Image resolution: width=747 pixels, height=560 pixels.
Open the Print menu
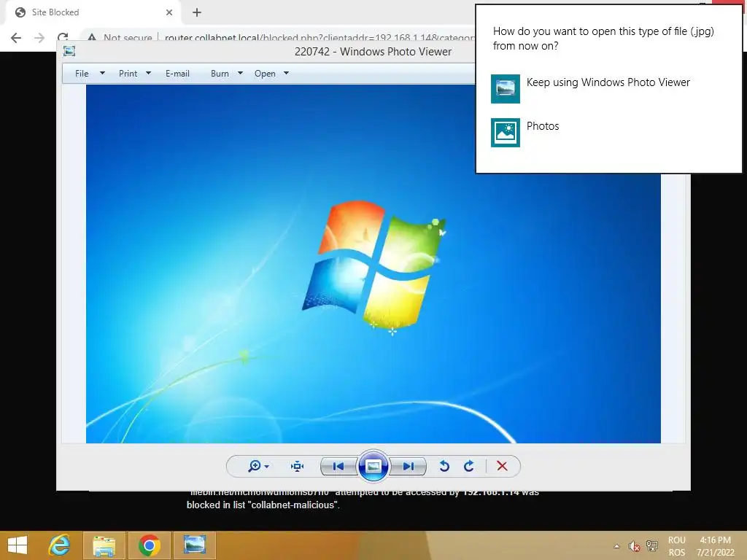click(128, 74)
